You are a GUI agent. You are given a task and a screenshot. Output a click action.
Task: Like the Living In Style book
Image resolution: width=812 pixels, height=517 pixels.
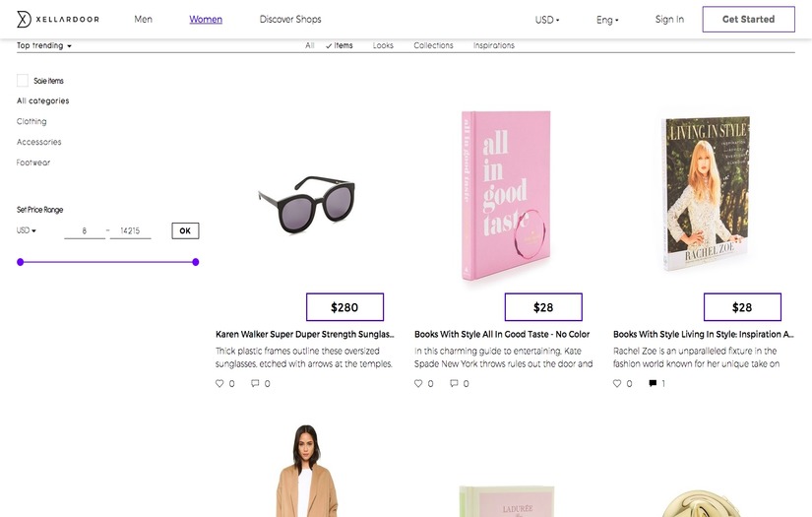(x=618, y=383)
